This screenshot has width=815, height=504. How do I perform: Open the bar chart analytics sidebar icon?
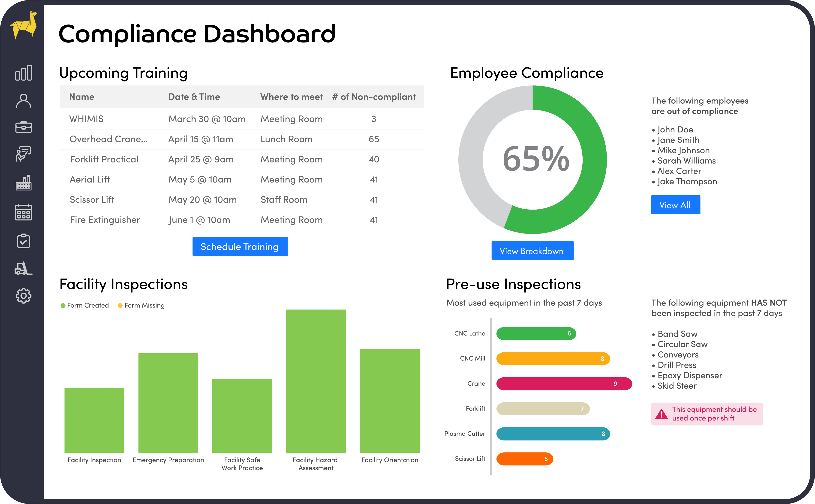coord(23,73)
